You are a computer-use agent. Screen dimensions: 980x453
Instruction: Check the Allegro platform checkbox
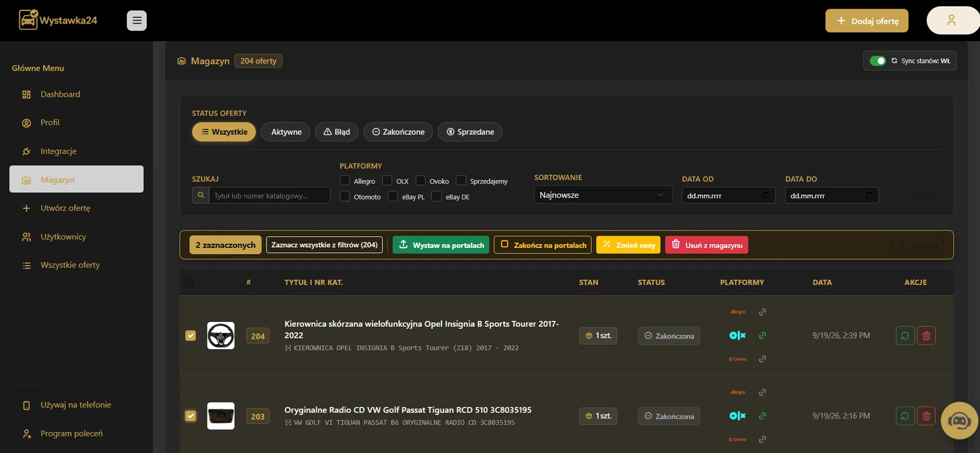tap(345, 181)
